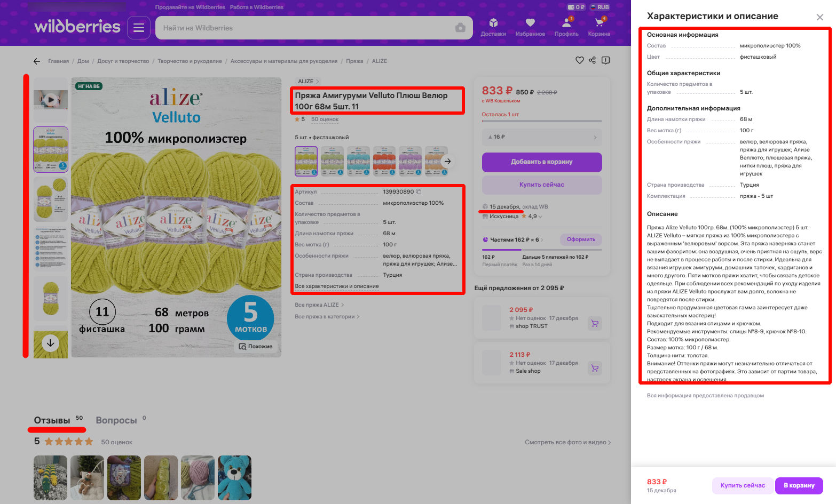
Task: Open Все характеристики и описание link
Action: pos(337,286)
